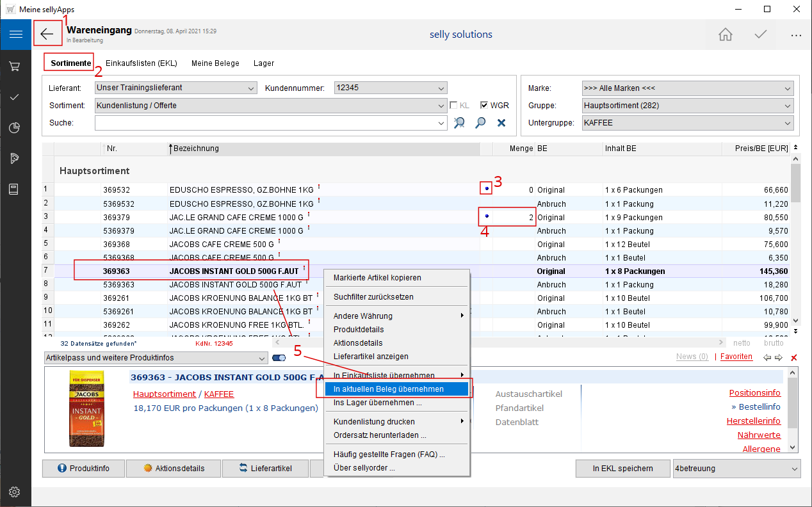Toggle the switch beside Artikelpass dropdown
Image resolution: width=812 pixels, height=507 pixels.
click(x=279, y=358)
